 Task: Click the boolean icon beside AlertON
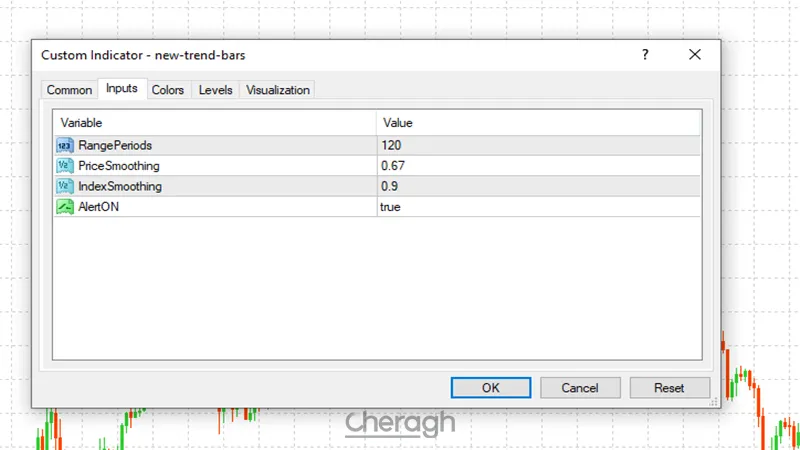[x=65, y=206]
